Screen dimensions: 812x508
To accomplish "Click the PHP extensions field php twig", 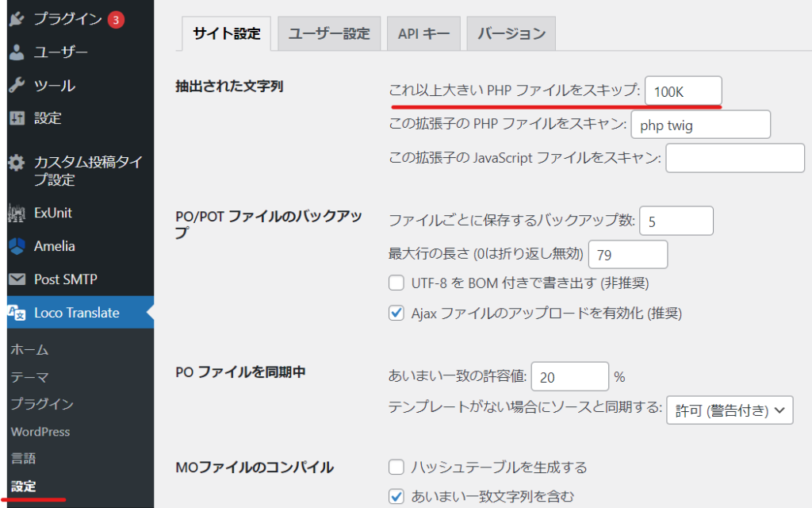I will [x=701, y=125].
